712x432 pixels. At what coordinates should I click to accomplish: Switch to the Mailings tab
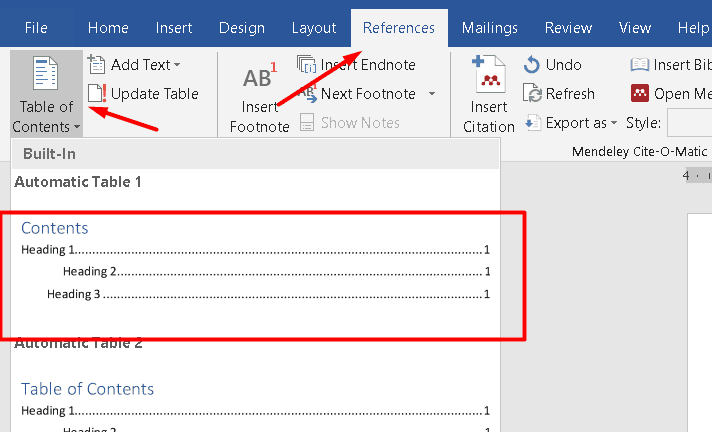[490, 28]
